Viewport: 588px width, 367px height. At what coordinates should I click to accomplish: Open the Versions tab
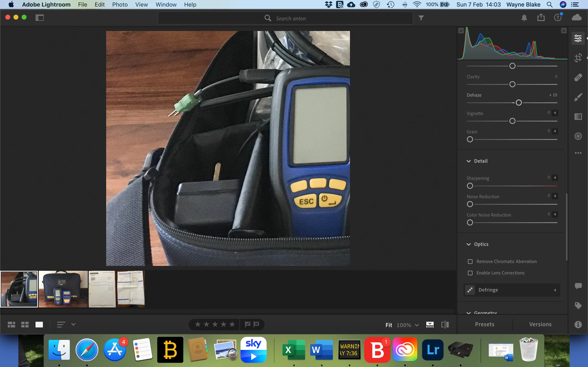tap(540, 324)
